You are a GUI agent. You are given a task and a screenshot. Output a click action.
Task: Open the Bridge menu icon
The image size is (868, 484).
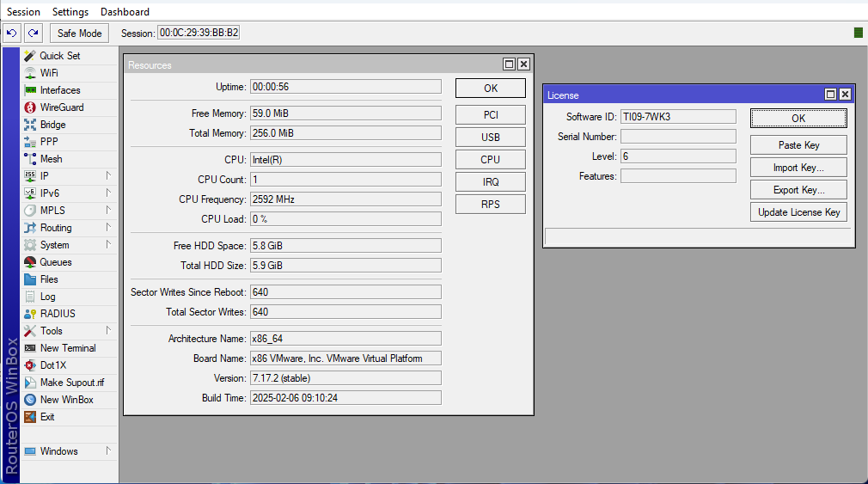point(30,125)
